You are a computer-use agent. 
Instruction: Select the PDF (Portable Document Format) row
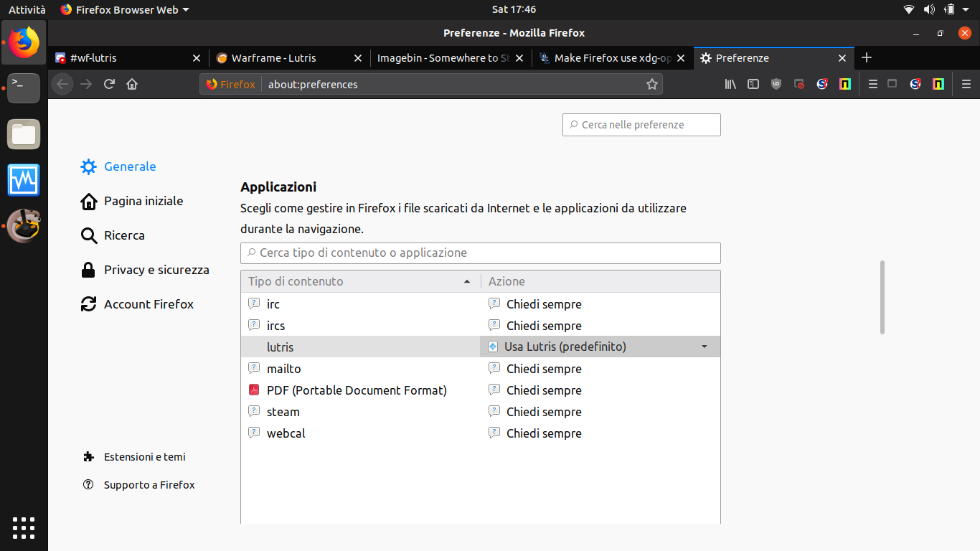click(x=361, y=390)
